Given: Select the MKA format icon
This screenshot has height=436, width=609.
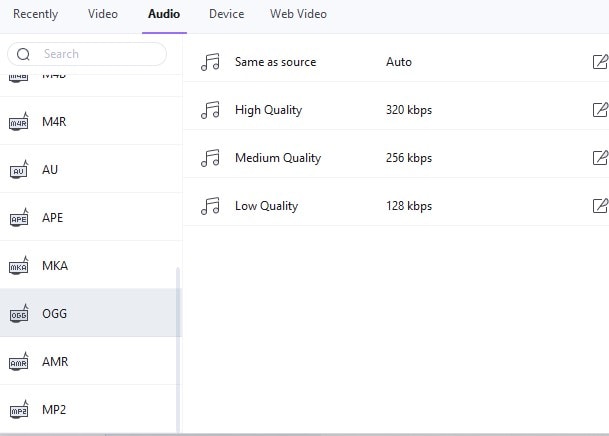Looking at the screenshot, I should 19,266.
